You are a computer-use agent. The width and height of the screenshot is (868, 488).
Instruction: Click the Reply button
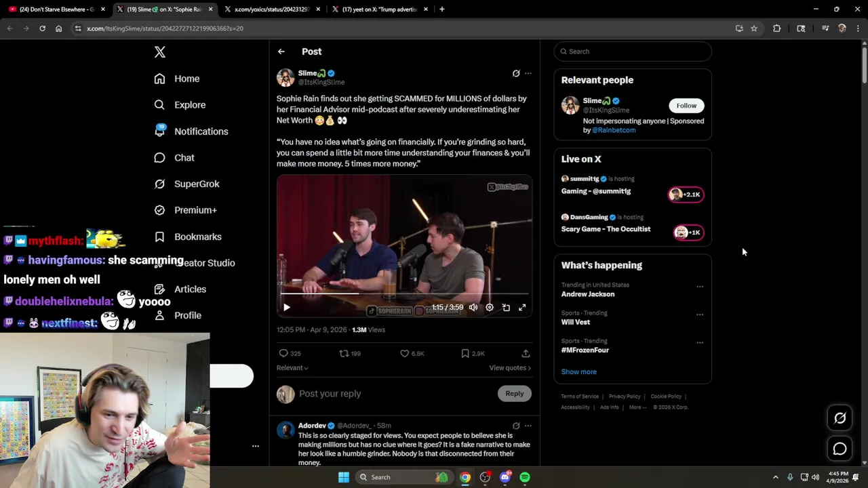point(515,394)
